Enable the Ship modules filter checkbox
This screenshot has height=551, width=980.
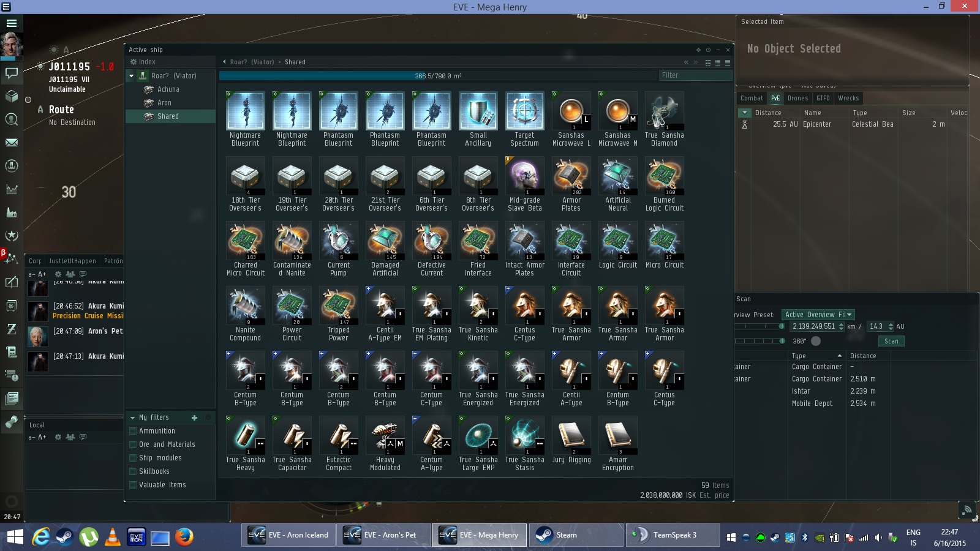(133, 458)
